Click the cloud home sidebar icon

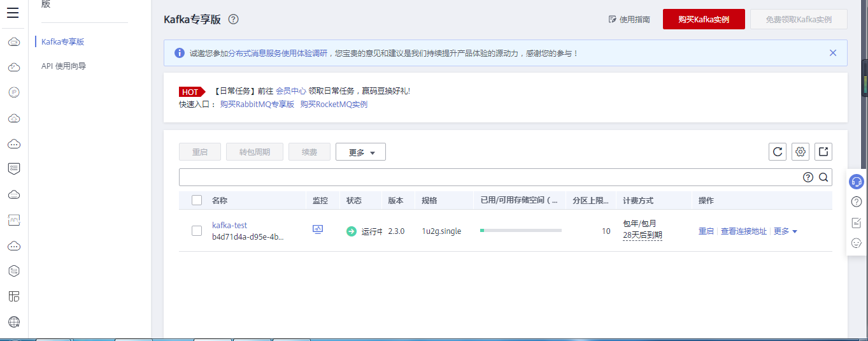[13, 118]
